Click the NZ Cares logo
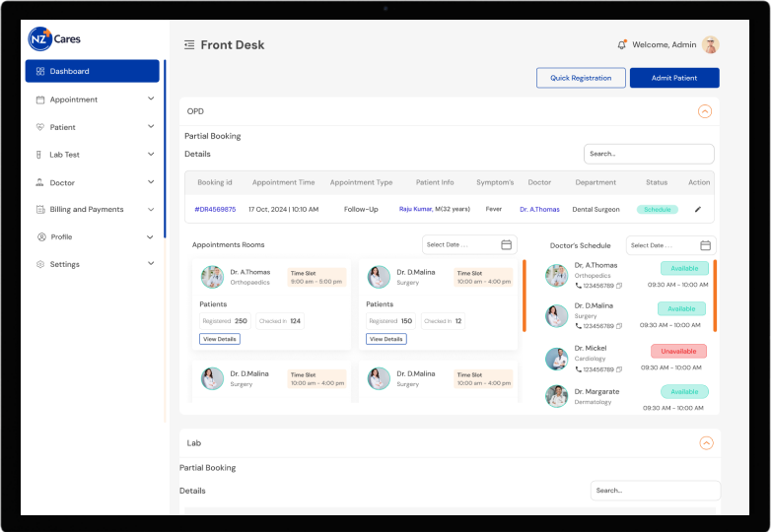Viewport: 771px width, 532px height. [55, 39]
